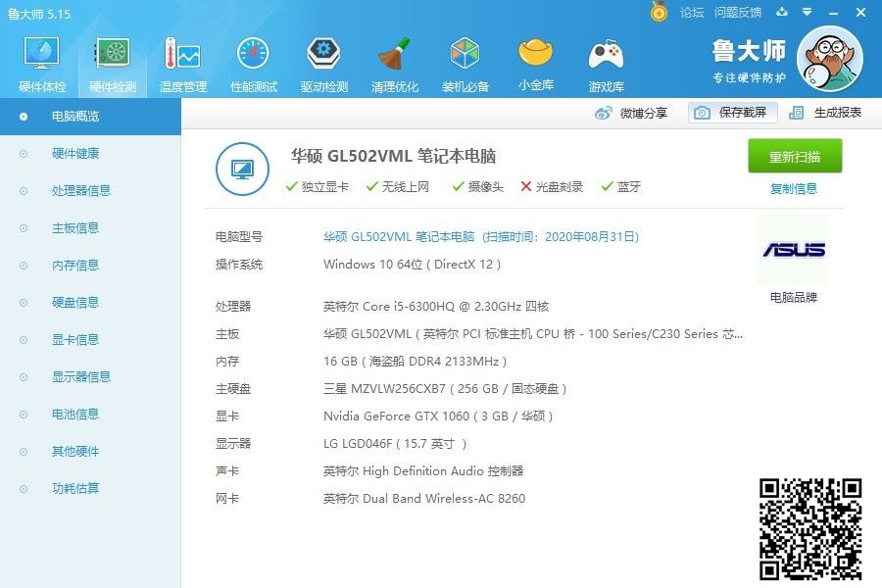This screenshot has width=882, height=588.
Task: Click the gold medal icon in title bar
Action: click(660, 12)
